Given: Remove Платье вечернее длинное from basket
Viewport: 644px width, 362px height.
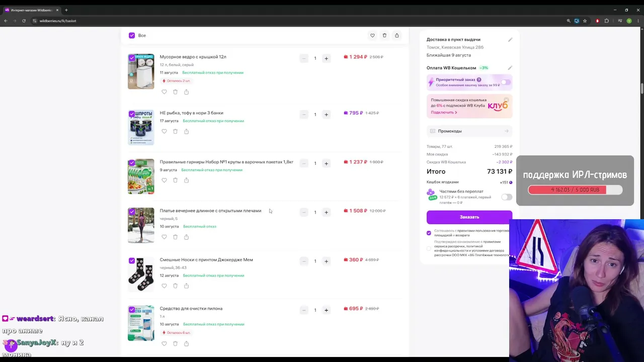Looking at the screenshot, I should [x=175, y=237].
